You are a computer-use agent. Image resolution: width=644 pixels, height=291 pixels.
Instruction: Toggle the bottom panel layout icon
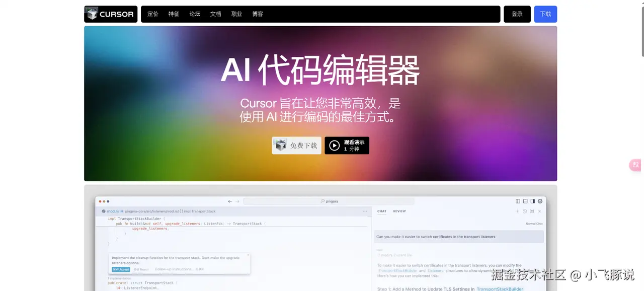(525, 201)
